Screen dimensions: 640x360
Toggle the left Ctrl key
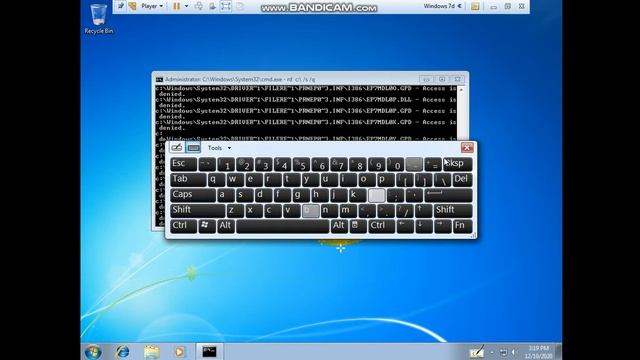click(183, 226)
